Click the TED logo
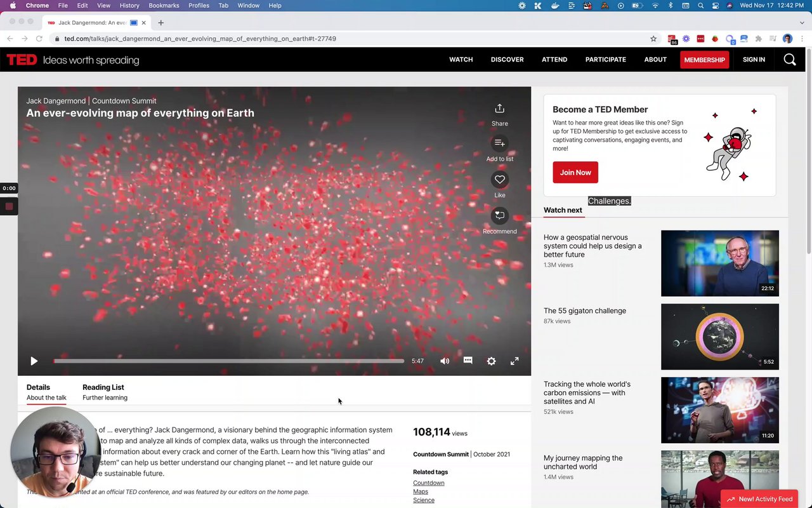The width and height of the screenshot is (812, 508). (x=22, y=60)
